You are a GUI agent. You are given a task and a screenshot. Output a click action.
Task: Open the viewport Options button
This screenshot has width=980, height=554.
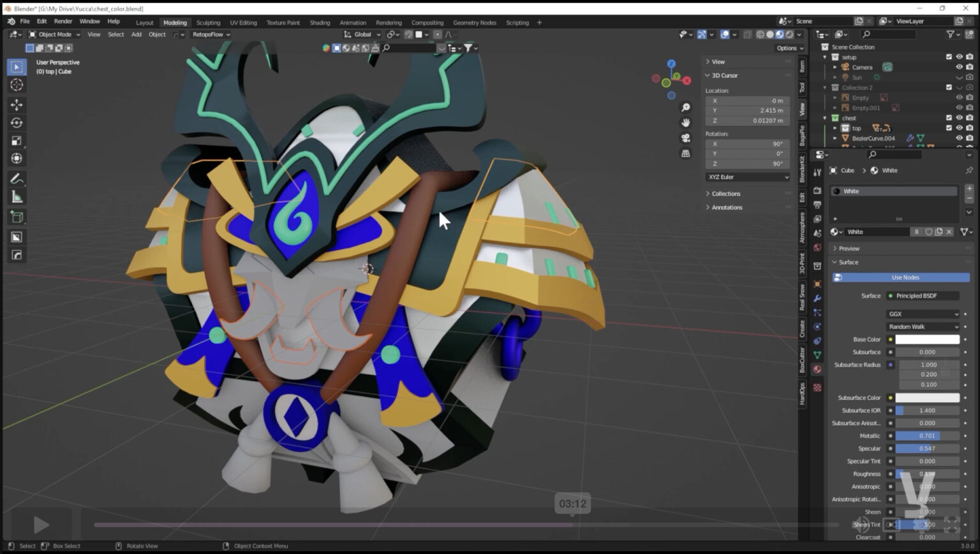(x=789, y=48)
